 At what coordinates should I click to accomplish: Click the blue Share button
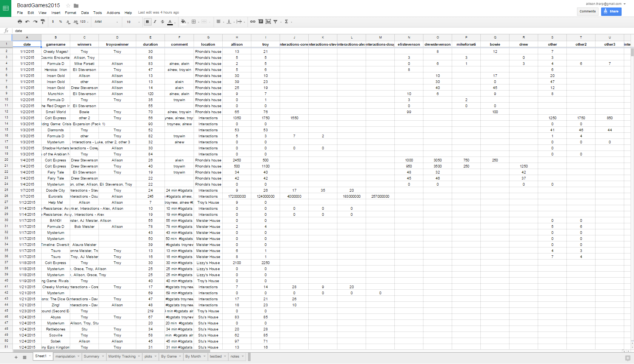coord(611,11)
